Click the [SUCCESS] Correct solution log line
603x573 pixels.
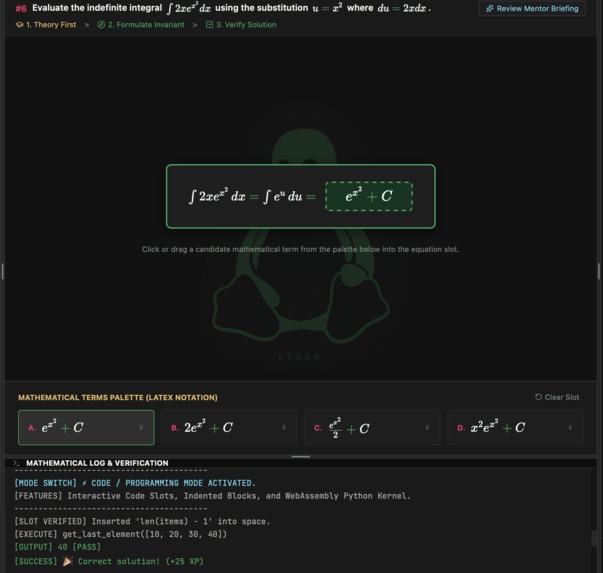tap(109, 561)
